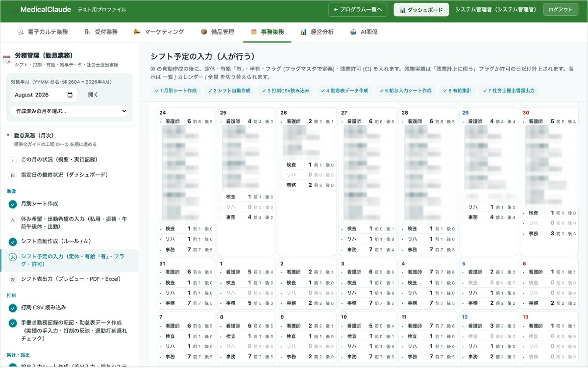Open the 作成済みの月を選ぶ dropdown

coord(69,111)
